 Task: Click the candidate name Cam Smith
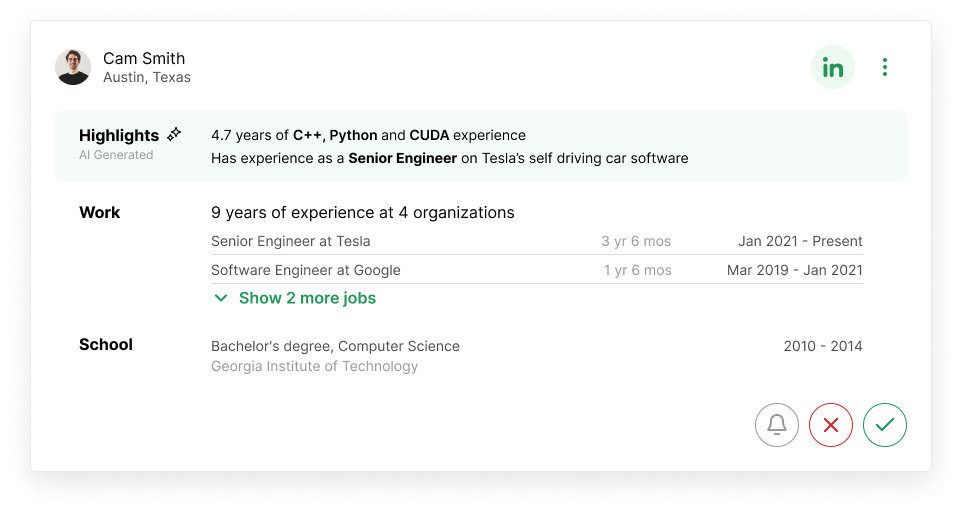pyautogui.click(x=144, y=58)
